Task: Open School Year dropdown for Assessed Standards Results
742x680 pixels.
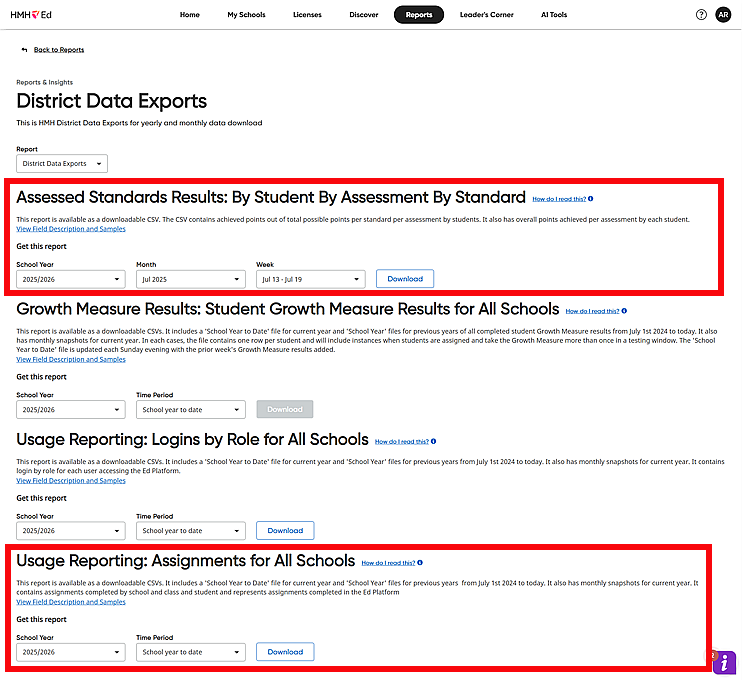Action: click(x=71, y=279)
